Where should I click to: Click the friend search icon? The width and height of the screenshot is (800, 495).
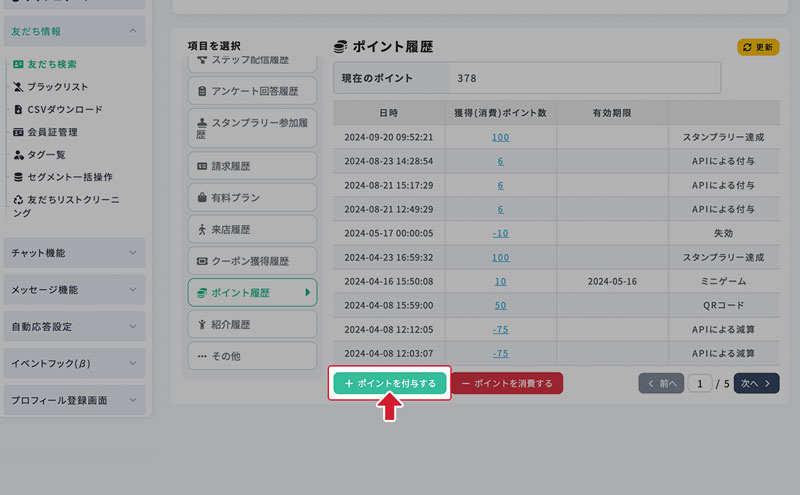[18, 64]
